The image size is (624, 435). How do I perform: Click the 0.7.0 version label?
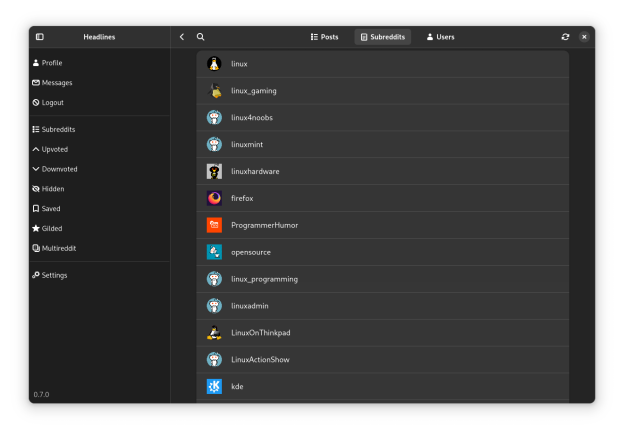[41, 394]
